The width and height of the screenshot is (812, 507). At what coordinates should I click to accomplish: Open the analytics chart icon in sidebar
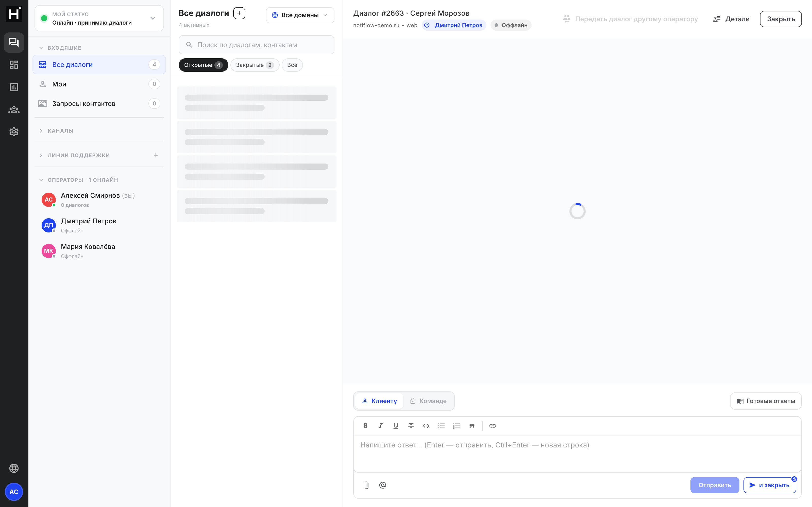click(14, 87)
